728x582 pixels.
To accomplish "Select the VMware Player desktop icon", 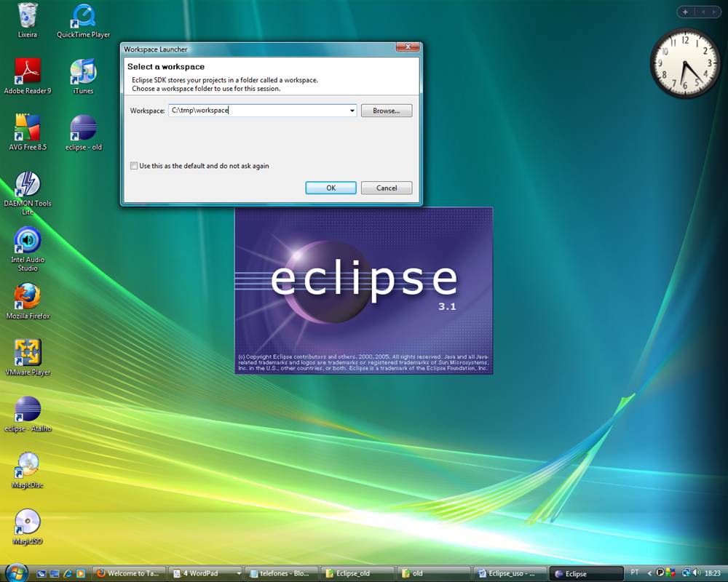I will 28,358.
